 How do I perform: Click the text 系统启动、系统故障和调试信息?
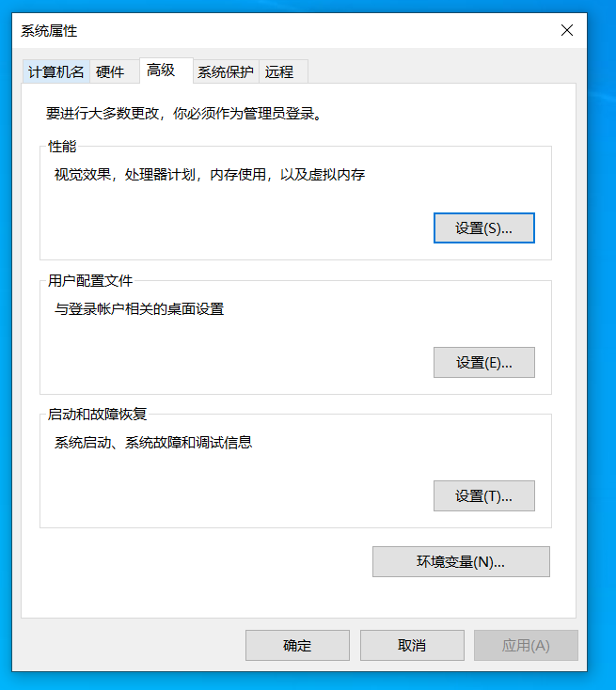pos(153,442)
